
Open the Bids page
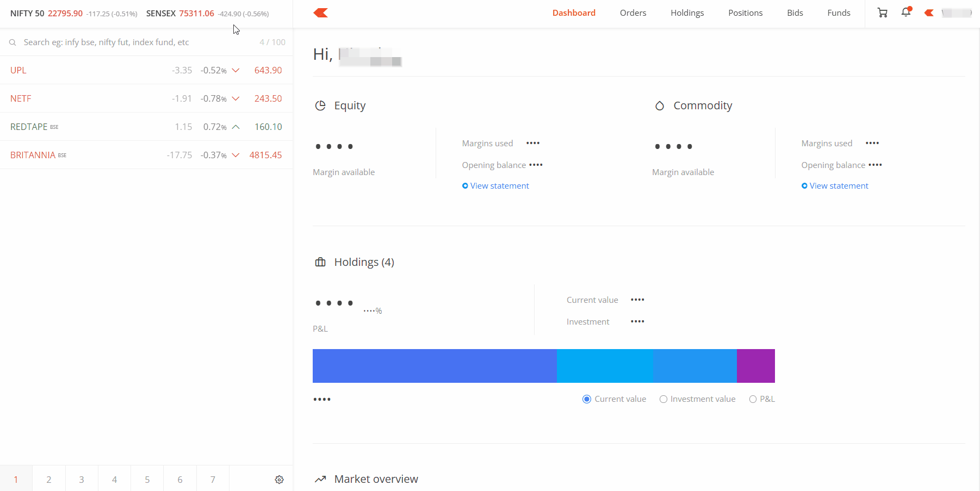795,13
